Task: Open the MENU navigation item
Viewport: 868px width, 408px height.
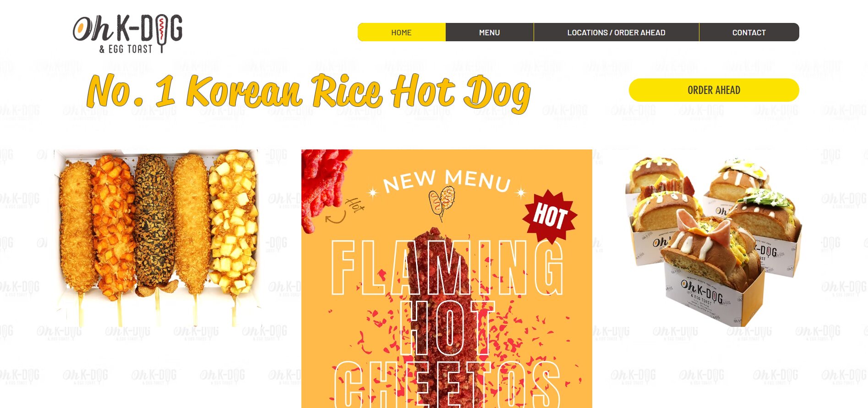Action: [489, 33]
